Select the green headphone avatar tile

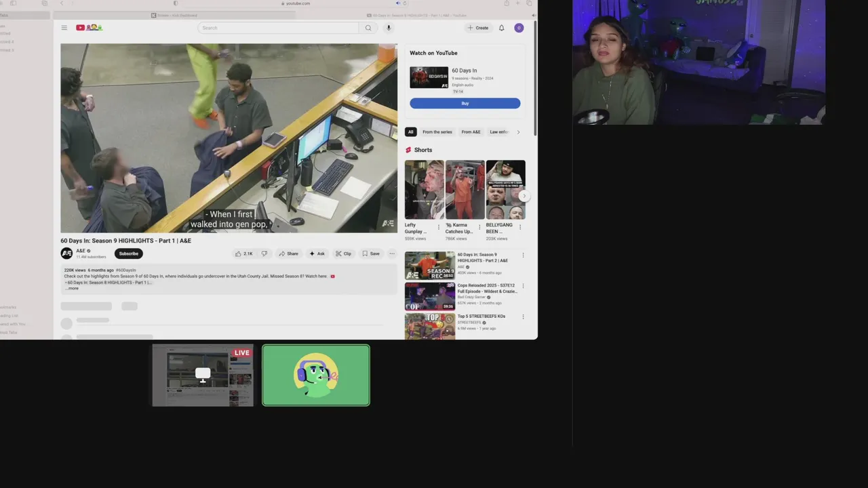coord(316,375)
